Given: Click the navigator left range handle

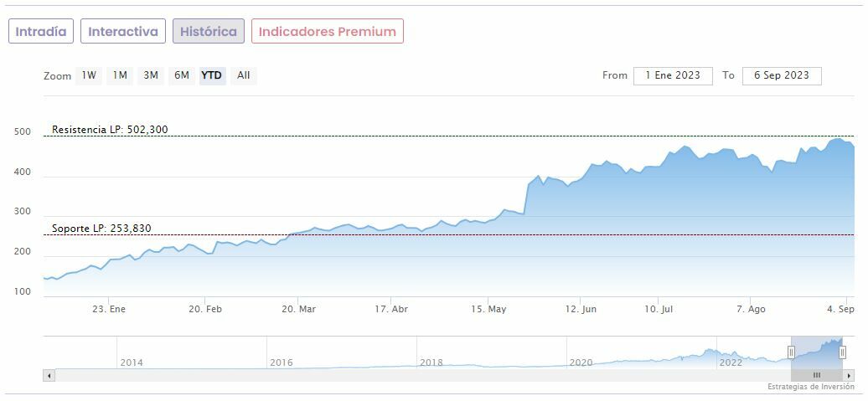Looking at the screenshot, I should (x=791, y=352).
